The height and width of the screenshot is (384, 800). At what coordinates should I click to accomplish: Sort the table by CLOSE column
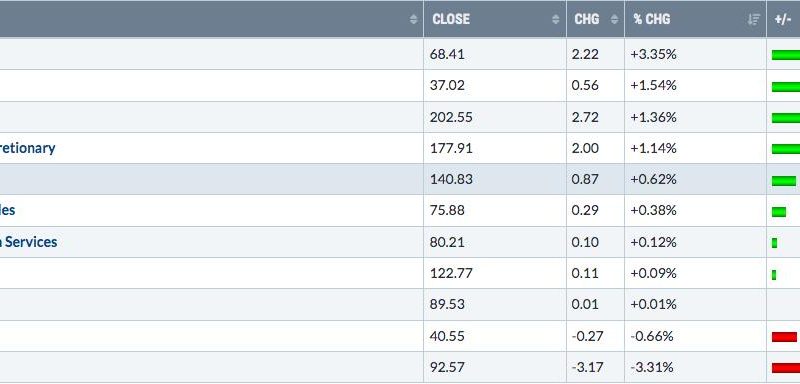point(451,19)
